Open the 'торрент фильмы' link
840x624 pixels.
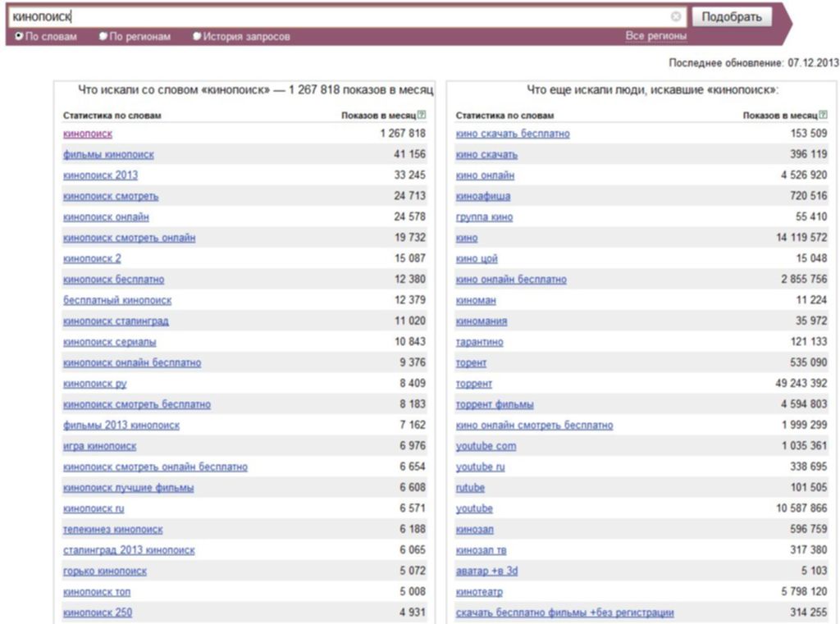pyautogui.click(x=495, y=404)
